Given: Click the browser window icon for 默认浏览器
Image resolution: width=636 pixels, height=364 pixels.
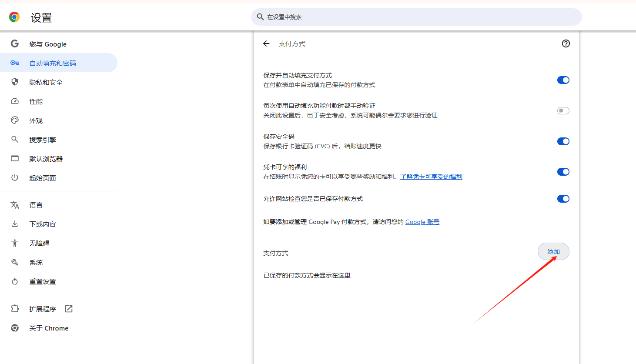Looking at the screenshot, I should pos(15,158).
